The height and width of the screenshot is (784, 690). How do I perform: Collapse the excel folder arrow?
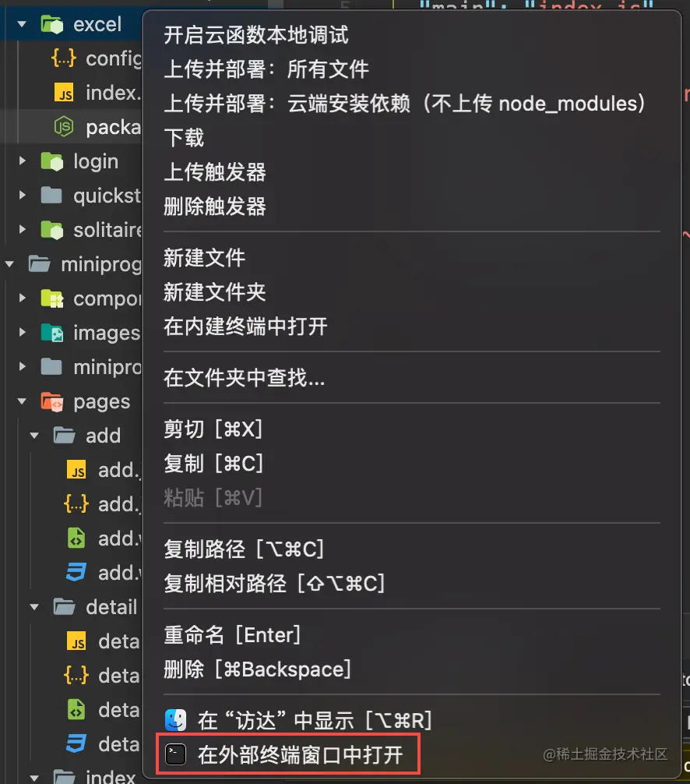pos(22,24)
